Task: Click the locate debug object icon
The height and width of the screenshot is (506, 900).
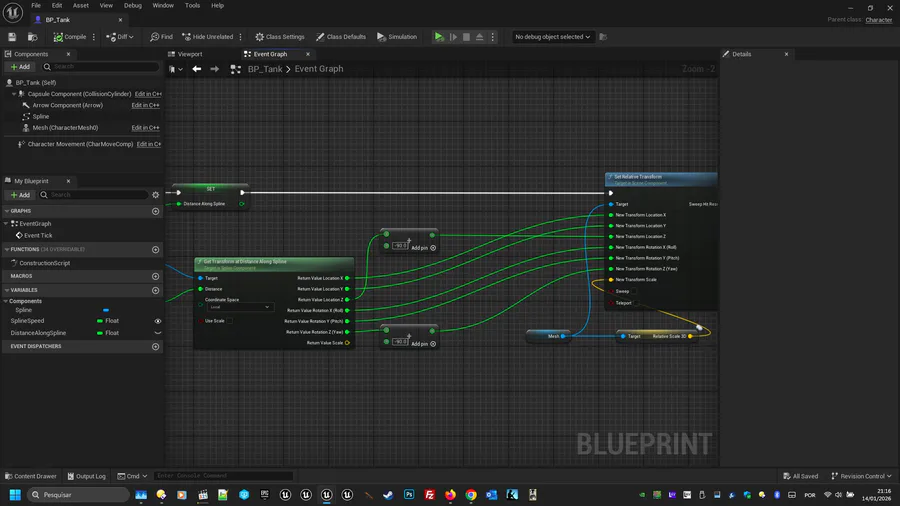Action: pos(603,37)
